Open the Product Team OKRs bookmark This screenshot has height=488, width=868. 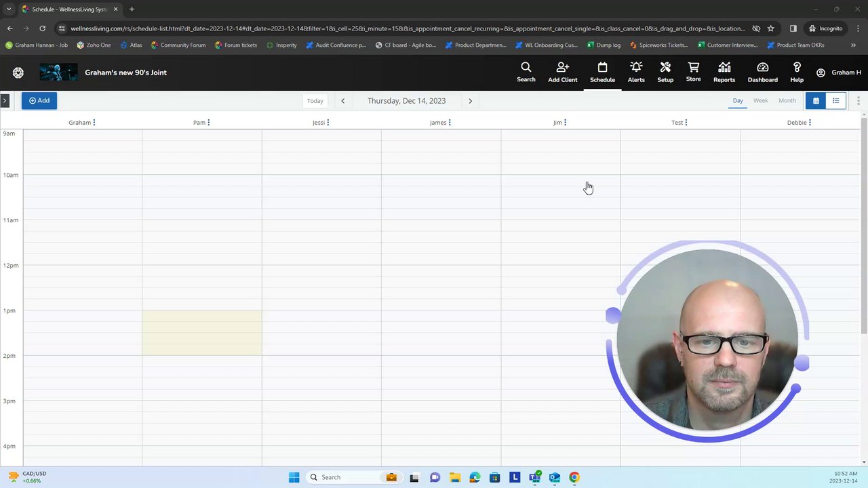pyautogui.click(x=796, y=45)
